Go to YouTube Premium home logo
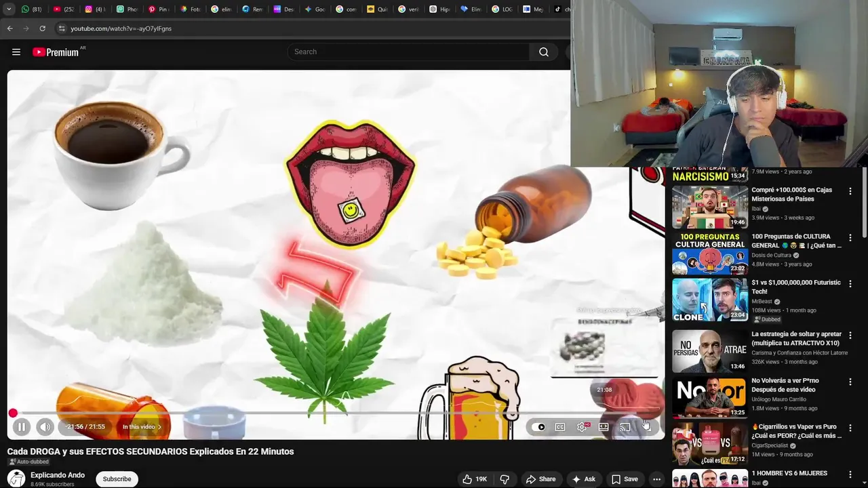This screenshot has height=488, width=868. point(56,52)
